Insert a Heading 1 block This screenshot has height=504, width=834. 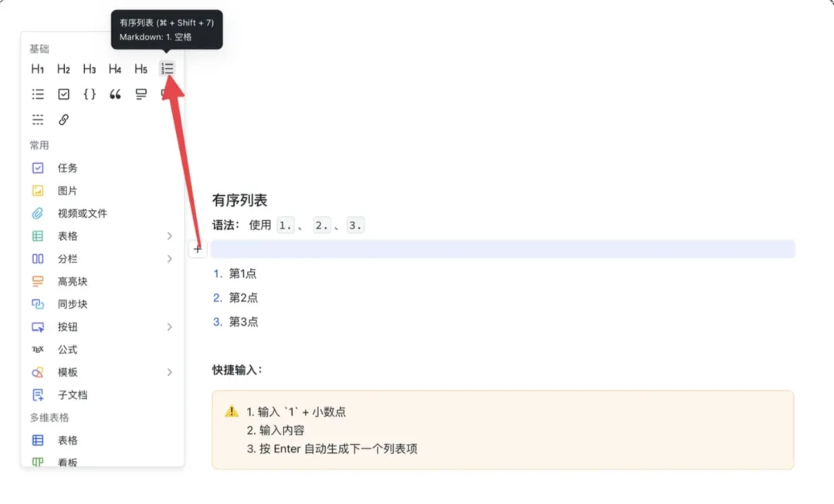pos(37,69)
